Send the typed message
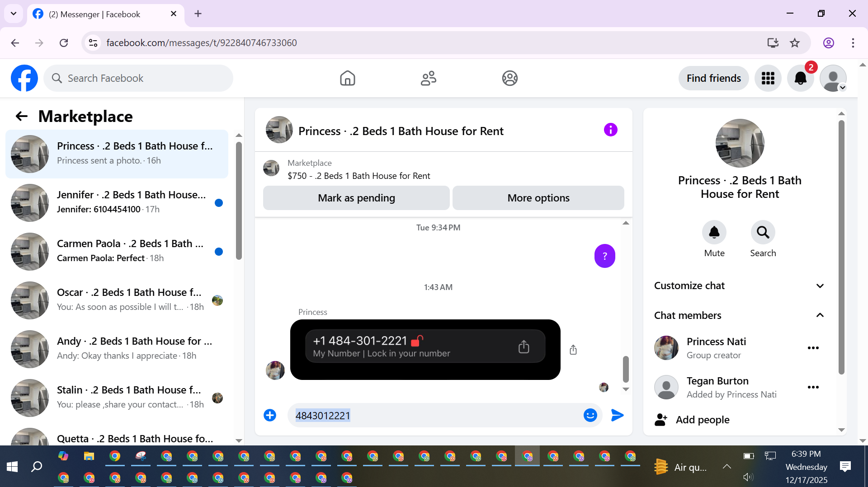The width and height of the screenshot is (868, 487). coord(617,415)
